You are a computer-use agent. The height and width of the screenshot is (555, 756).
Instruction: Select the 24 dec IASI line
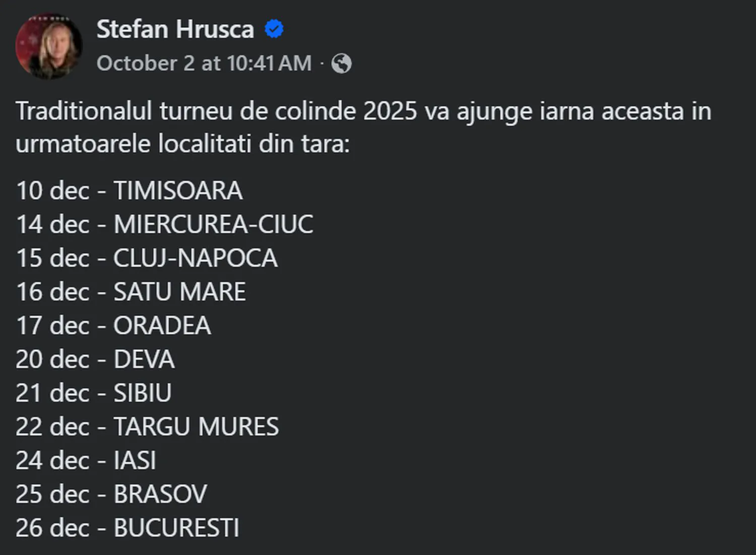click(x=86, y=461)
